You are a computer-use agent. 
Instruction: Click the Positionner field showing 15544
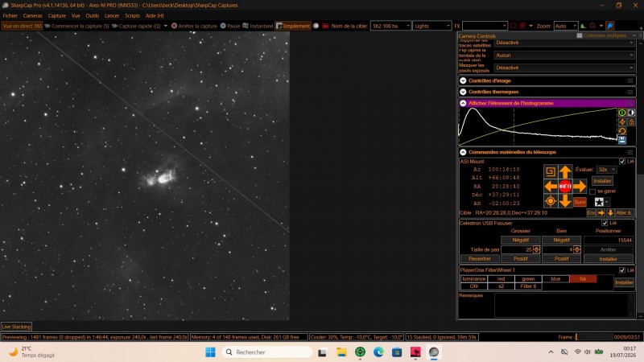[x=609, y=240]
